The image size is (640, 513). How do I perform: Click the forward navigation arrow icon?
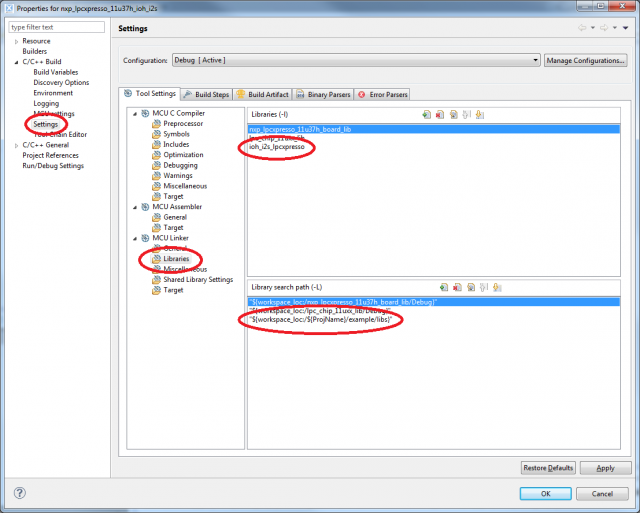(604, 28)
